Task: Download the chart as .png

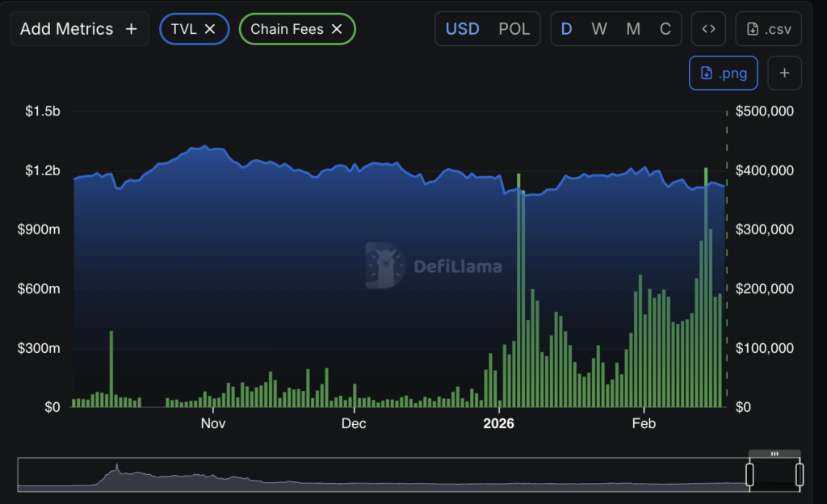Action: click(723, 73)
